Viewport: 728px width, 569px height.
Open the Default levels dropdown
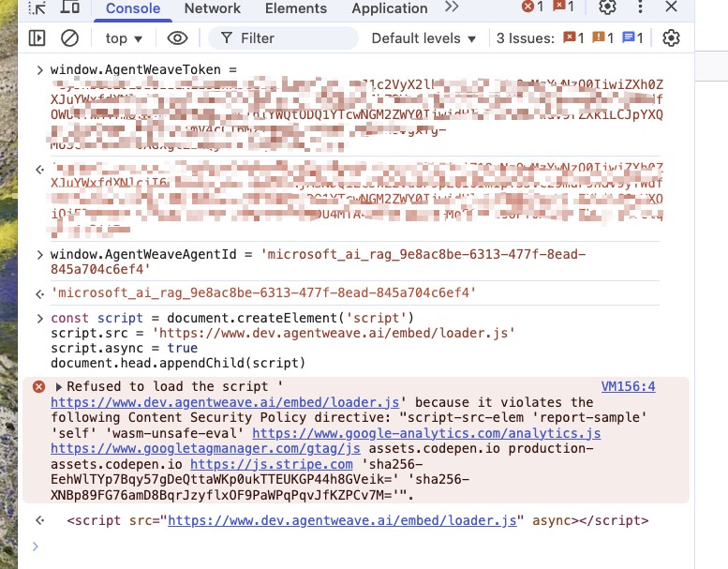424,38
